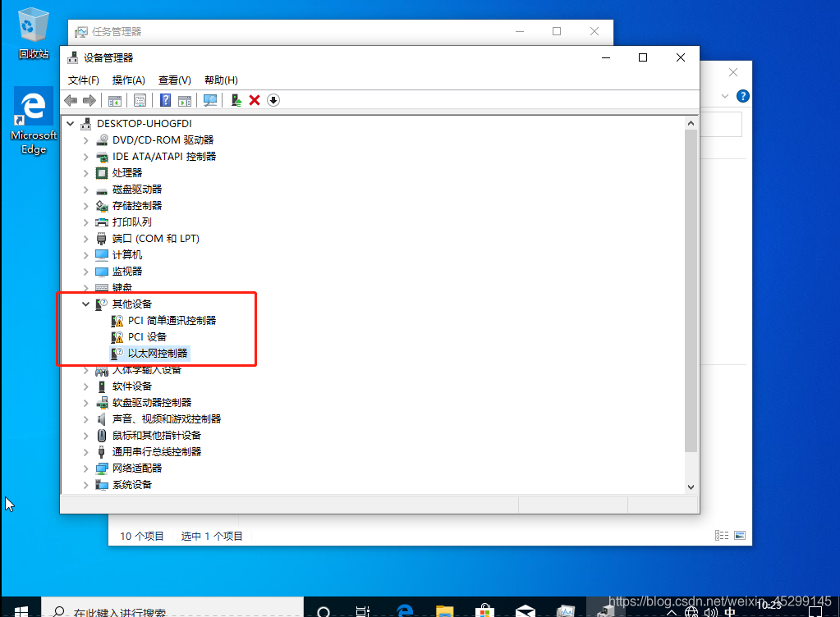Expand the DVD/CD-ROM 驱动器 node
840x617 pixels.
pos(85,140)
